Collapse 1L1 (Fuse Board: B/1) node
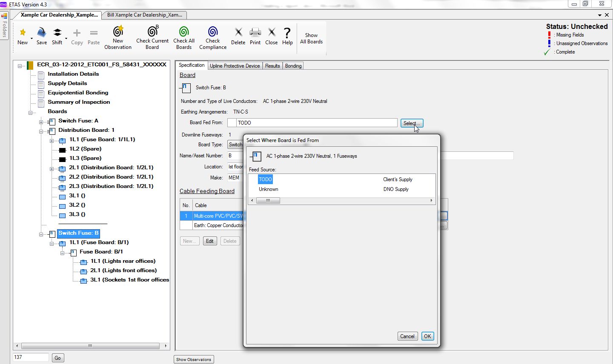 tap(52, 244)
